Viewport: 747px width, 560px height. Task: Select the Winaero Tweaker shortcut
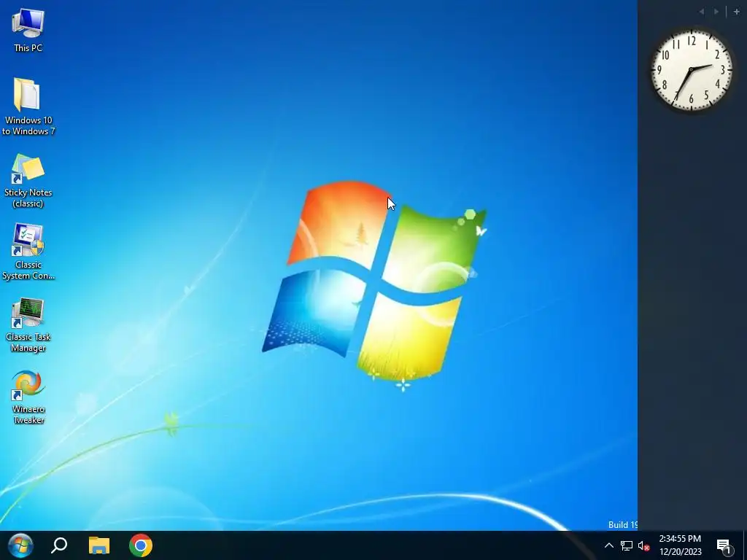point(28,397)
